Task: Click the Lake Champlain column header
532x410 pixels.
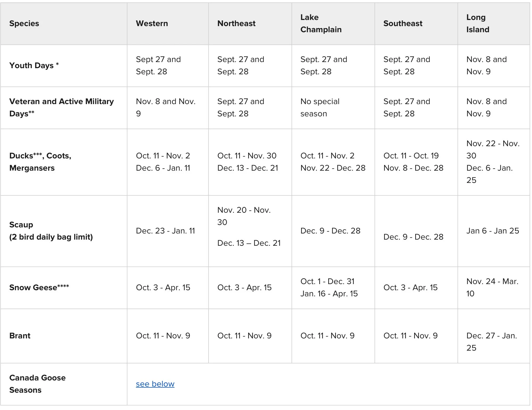Action: pos(321,23)
